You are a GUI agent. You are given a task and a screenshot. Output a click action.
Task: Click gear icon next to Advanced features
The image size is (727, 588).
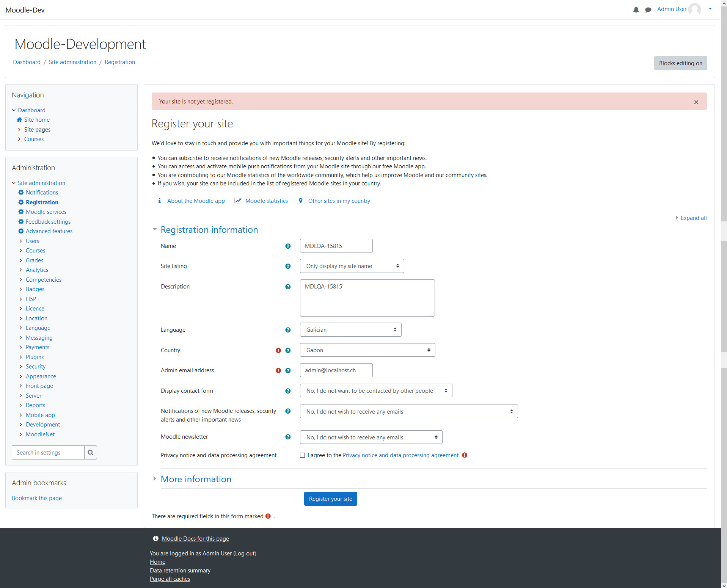tap(21, 231)
